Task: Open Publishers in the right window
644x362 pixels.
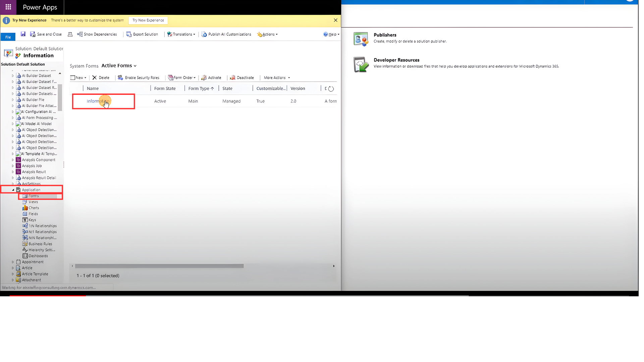Action: [385, 35]
